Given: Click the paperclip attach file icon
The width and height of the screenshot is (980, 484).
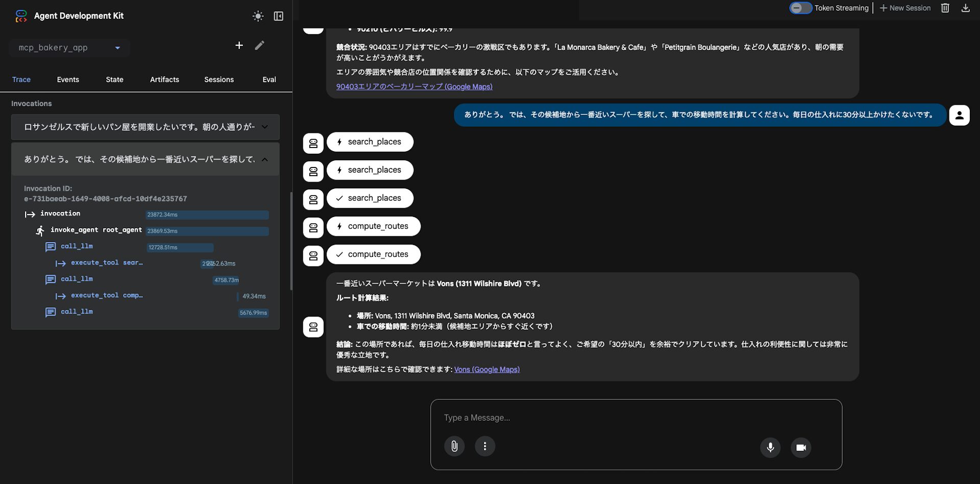Looking at the screenshot, I should pyautogui.click(x=454, y=447).
